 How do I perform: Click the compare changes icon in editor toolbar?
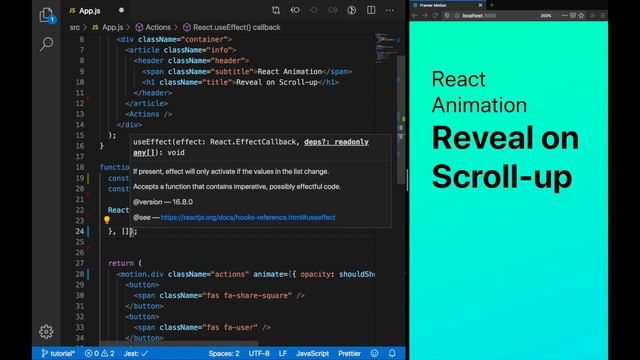point(276,11)
